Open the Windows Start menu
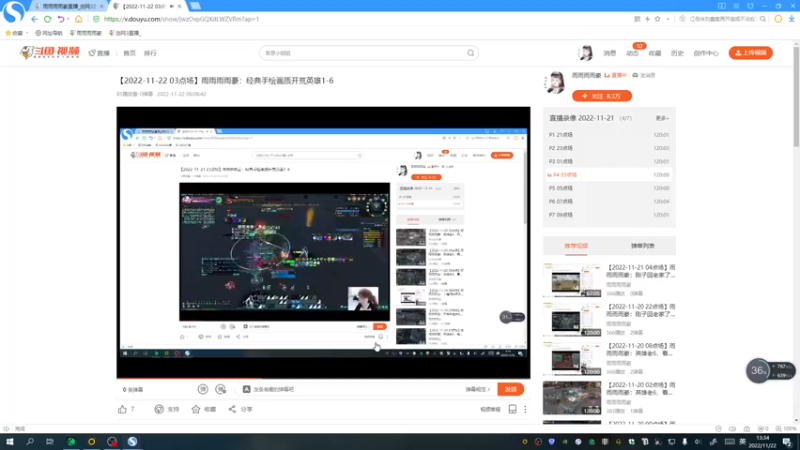800x450 pixels. tap(10, 442)
